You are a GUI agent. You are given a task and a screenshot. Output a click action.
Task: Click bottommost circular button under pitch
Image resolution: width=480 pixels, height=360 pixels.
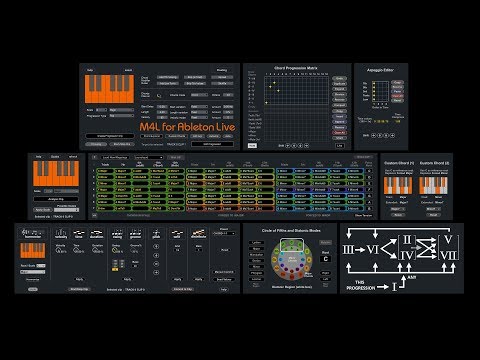[x=156, y=272]
